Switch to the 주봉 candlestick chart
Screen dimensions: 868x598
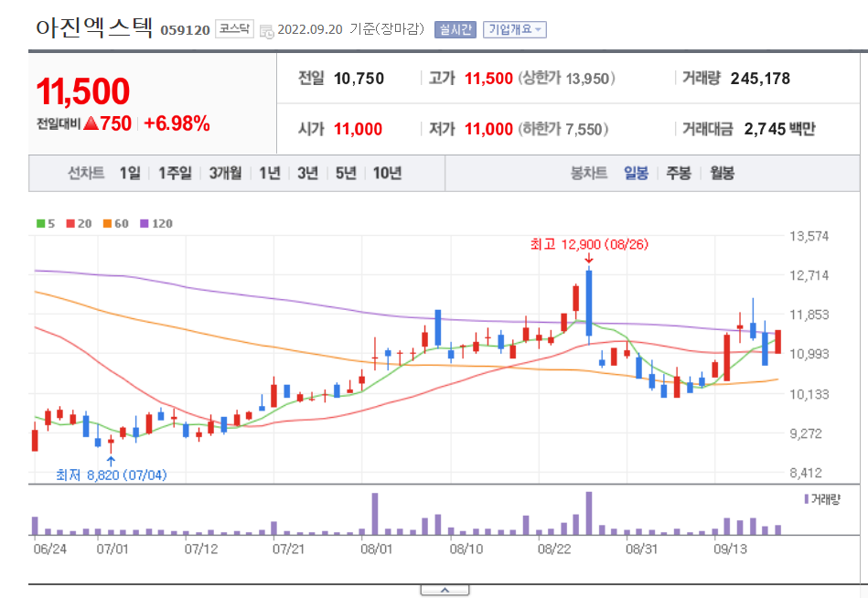pyautogui.click(x=679, y=173)
